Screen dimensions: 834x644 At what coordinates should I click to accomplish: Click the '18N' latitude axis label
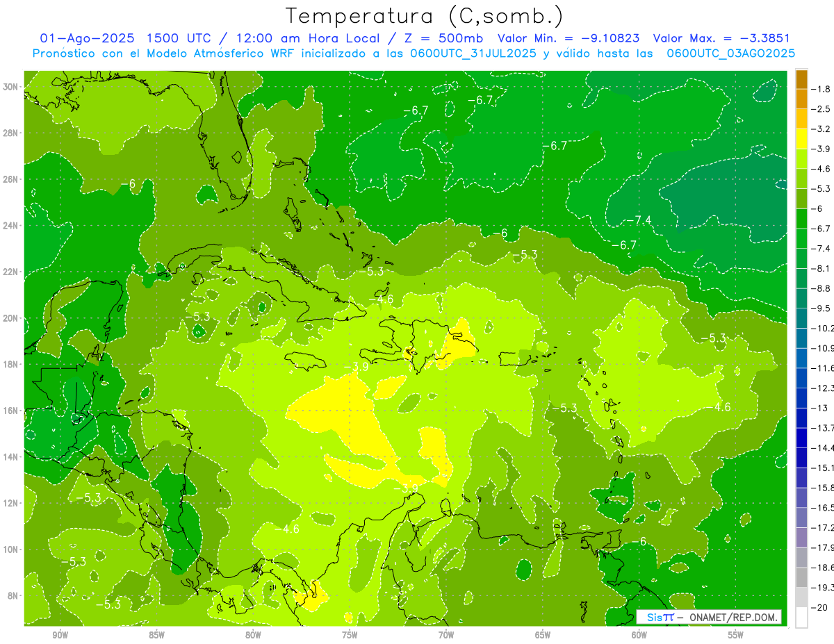(x=11, y=364)
